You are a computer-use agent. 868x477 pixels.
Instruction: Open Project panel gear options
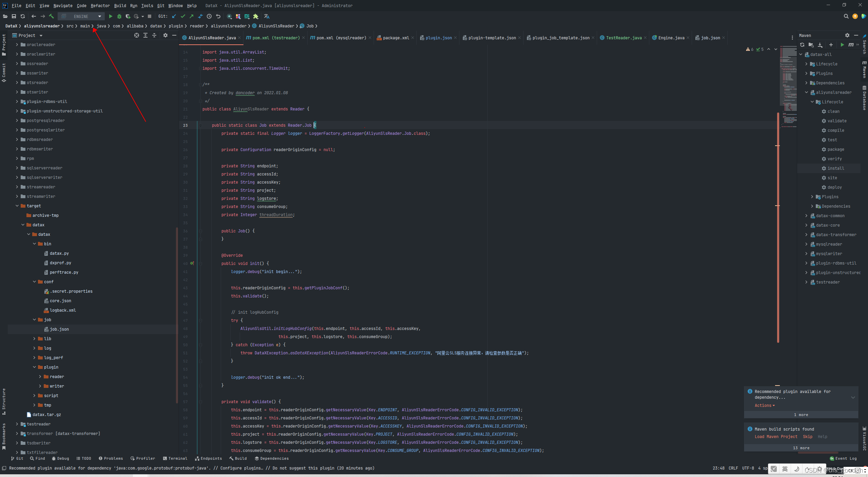coord(165,35)
